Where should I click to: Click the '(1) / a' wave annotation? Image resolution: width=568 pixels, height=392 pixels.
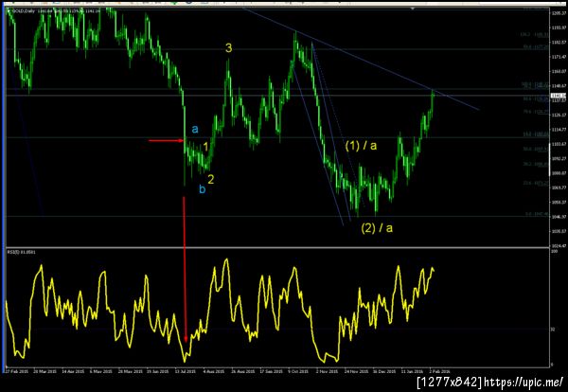(x=361, y=146)
